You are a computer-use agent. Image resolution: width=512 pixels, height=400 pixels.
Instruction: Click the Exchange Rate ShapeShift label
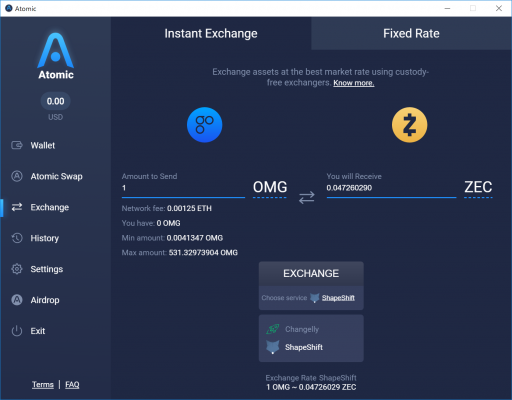(x=311, y=378)
